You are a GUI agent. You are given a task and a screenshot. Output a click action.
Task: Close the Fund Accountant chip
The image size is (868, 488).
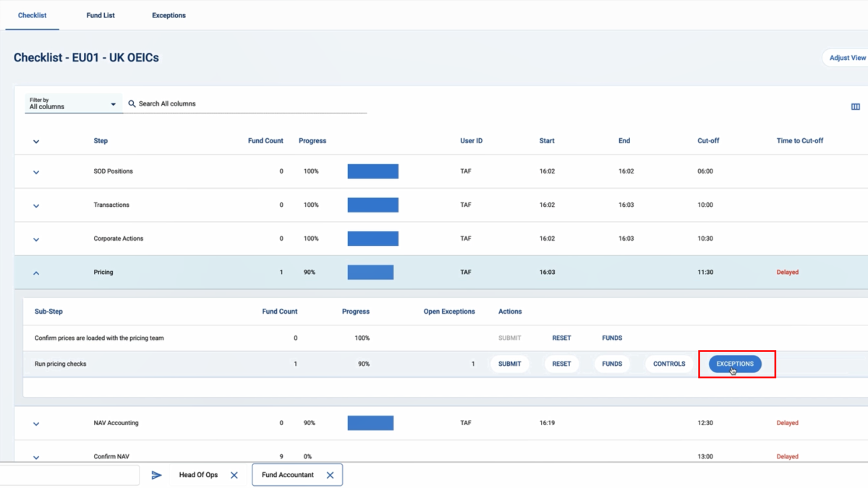click(330, 475)
